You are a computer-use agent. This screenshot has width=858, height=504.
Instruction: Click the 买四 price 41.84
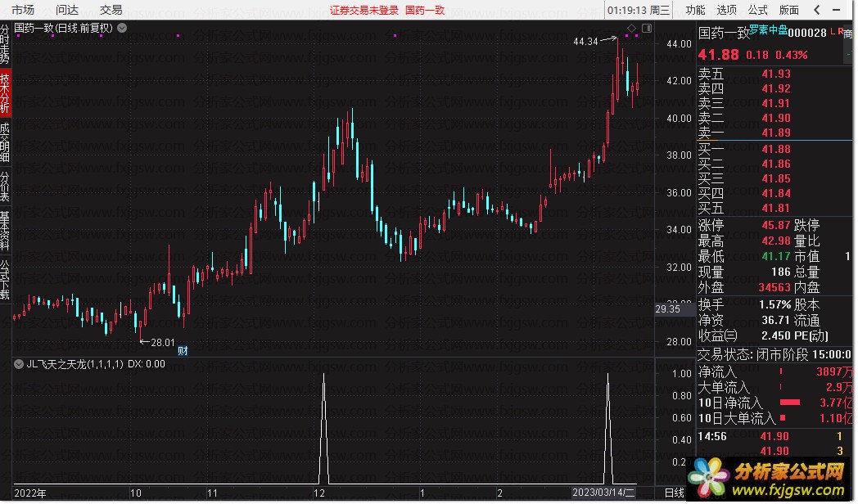click(776, 194)
